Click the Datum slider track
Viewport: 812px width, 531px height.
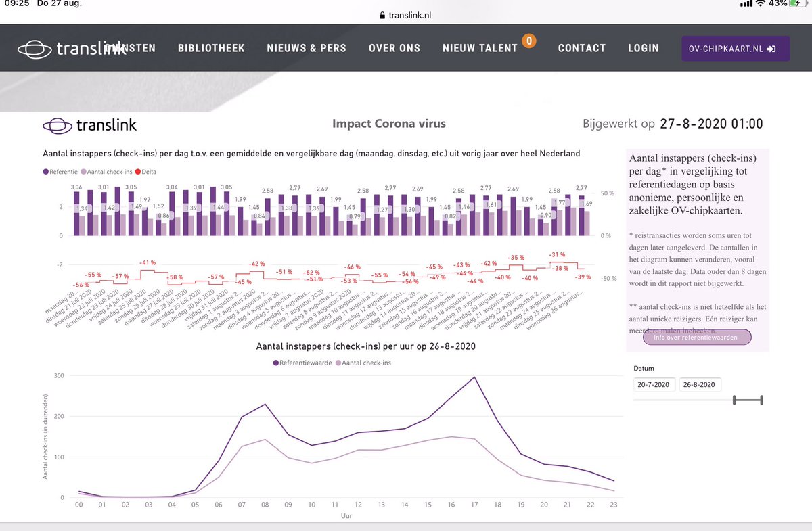698,400
